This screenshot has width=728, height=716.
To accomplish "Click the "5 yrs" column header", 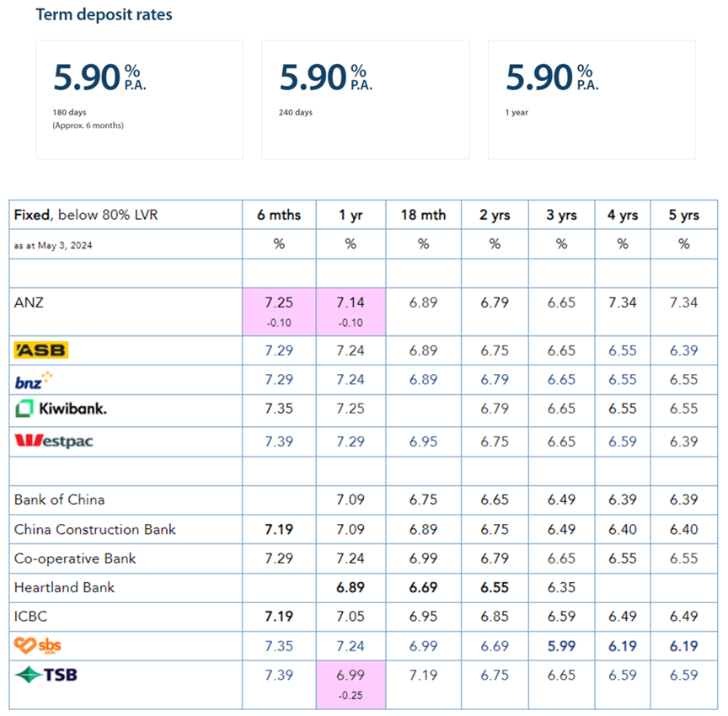I will coord(684,216).
